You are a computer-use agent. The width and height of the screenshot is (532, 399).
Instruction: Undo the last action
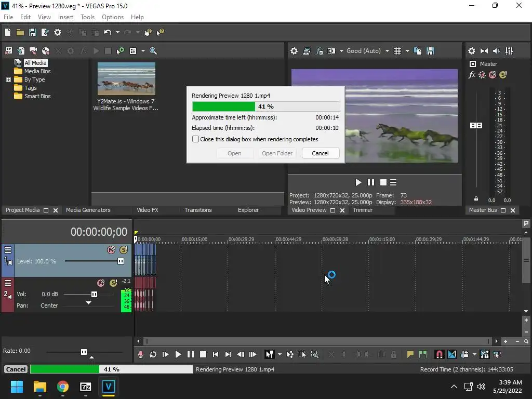coord(108,32)
